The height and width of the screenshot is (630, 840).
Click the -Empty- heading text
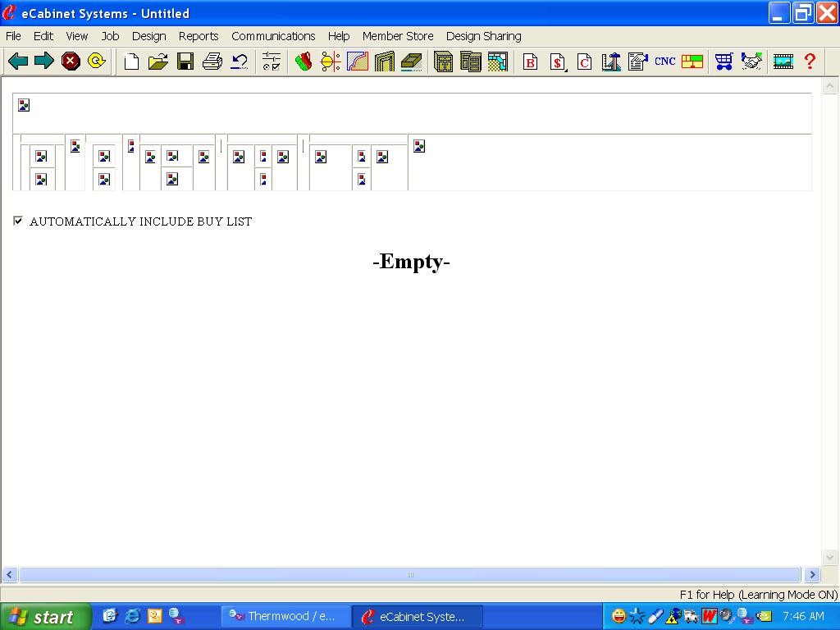(411, 262)
